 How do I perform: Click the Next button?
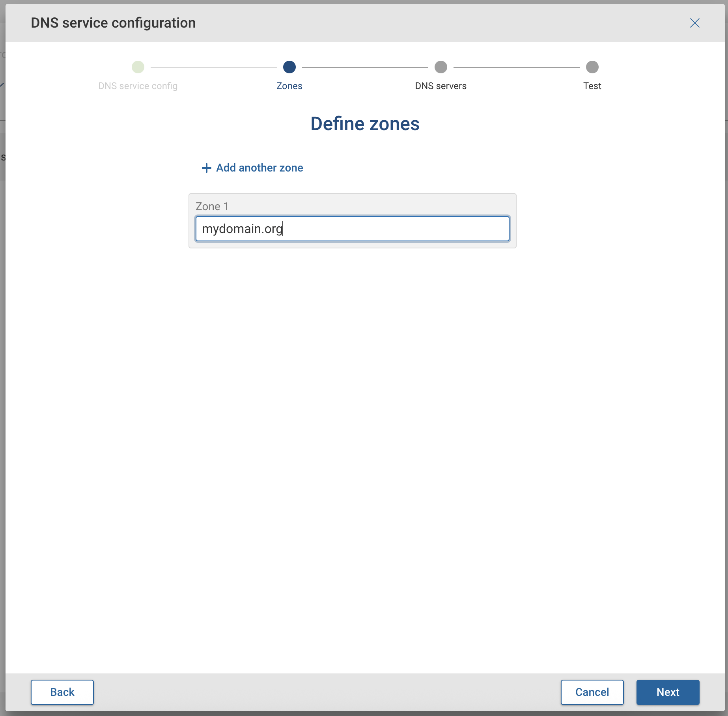tap(667, 692)
